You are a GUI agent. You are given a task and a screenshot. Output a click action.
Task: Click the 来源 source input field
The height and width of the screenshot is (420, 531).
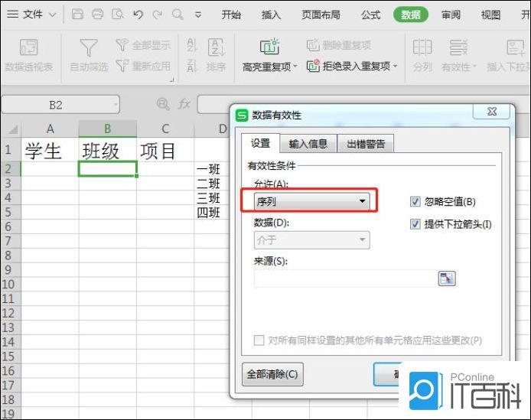(x=345, y=278)
